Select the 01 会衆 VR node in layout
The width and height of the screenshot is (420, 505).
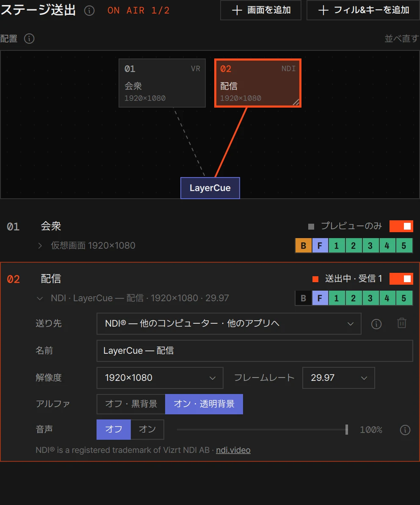[x=162, y=83]
